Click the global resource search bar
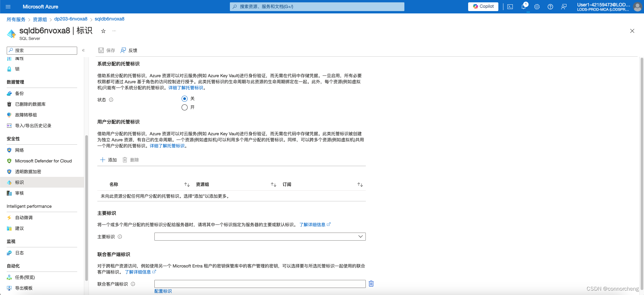 317,7
